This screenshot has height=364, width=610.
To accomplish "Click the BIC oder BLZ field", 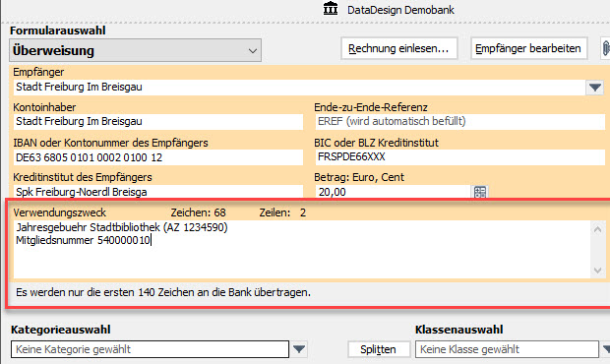I will (459, 157).
